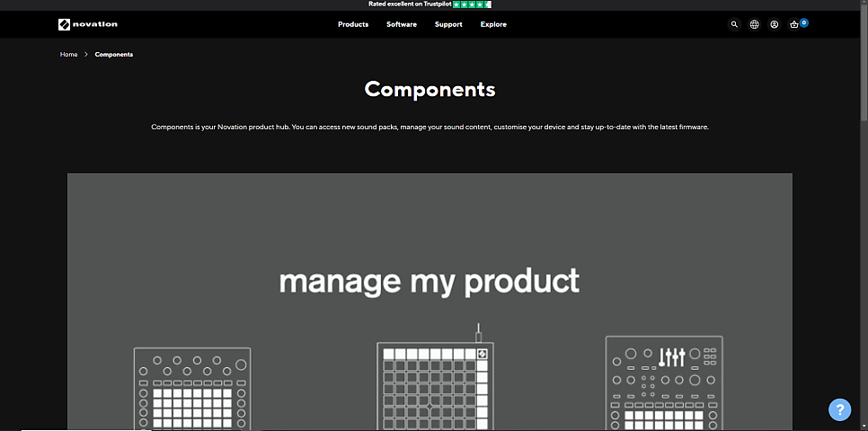Click 'Rated excellent on Trustpilot' banner text
868x431 pixels.
[410, 4]
